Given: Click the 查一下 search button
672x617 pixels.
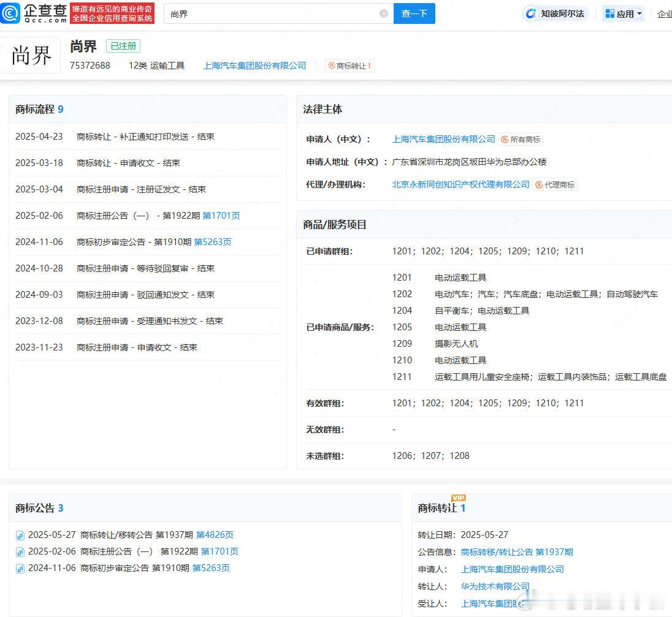Looking at the screenshot, I should 414,13.
